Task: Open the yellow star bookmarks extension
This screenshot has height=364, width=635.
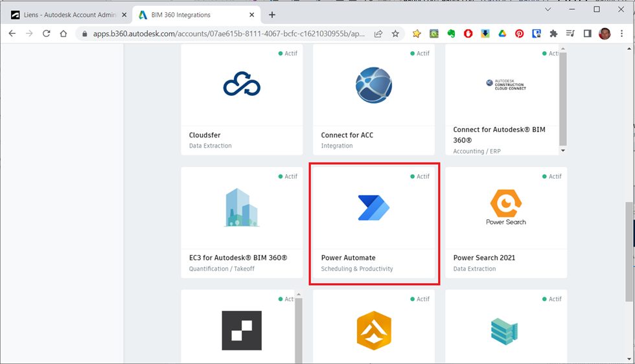Action: [x=416, y=34]
